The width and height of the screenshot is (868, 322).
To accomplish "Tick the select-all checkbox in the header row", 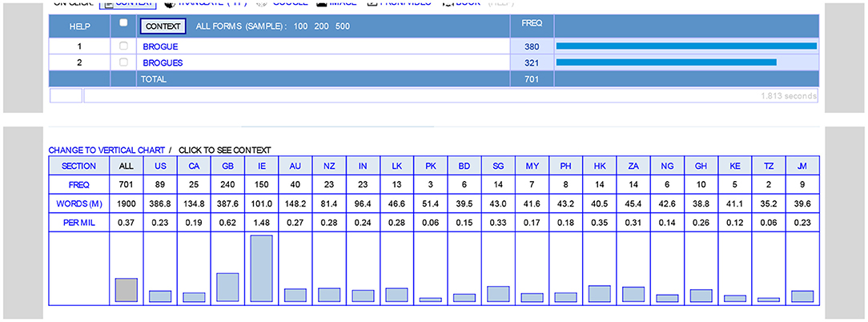I will pos(123,22).
